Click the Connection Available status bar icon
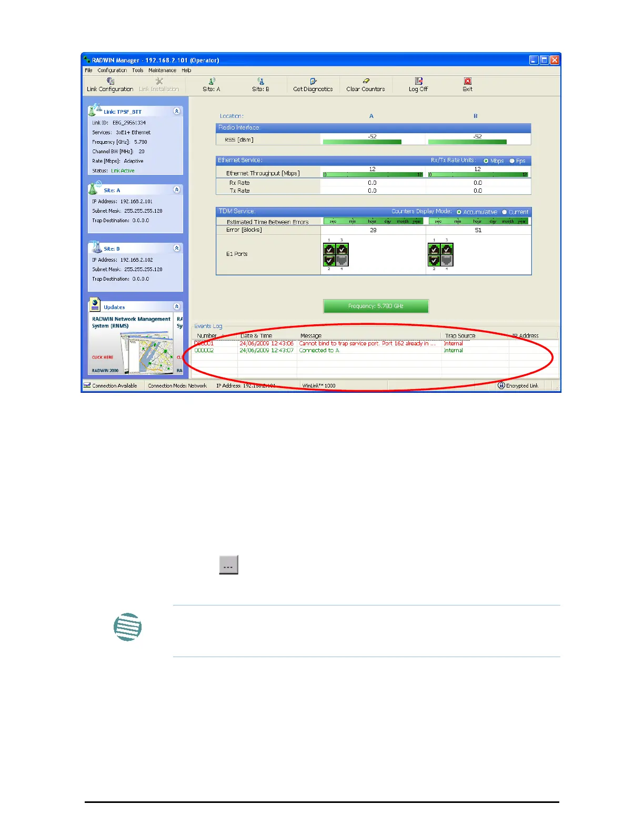This screenshot has width=644, height=834. (x=87, y=385)
